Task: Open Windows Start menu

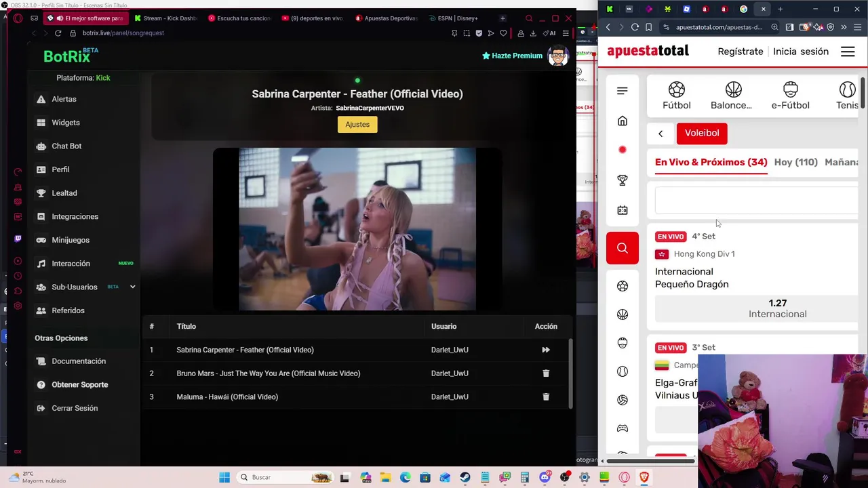Action: click(224, 477)
